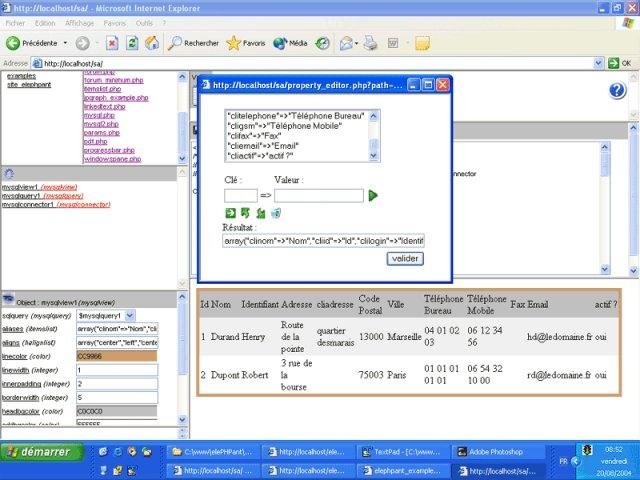The image size is (640, 480).
Task: Select mysqlconnector1 in the object list
Action: [27, 204]
